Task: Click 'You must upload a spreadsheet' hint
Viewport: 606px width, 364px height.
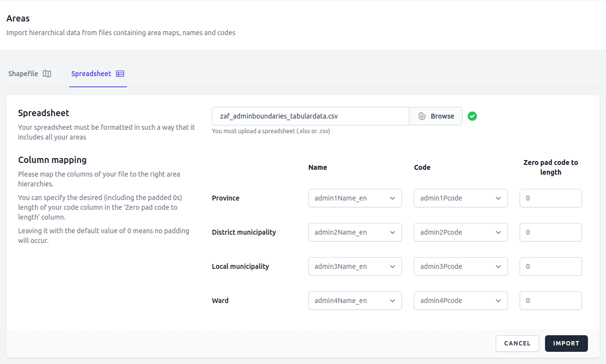Action: 271,131
